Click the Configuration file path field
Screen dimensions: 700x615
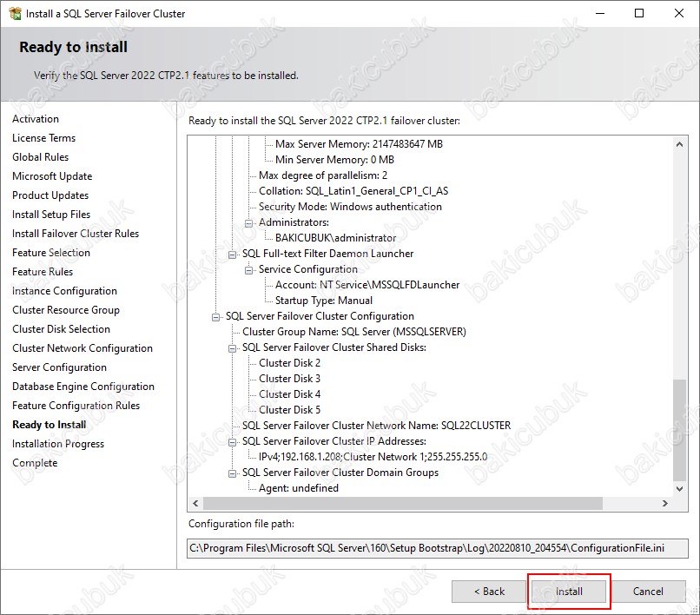(438, 548)
